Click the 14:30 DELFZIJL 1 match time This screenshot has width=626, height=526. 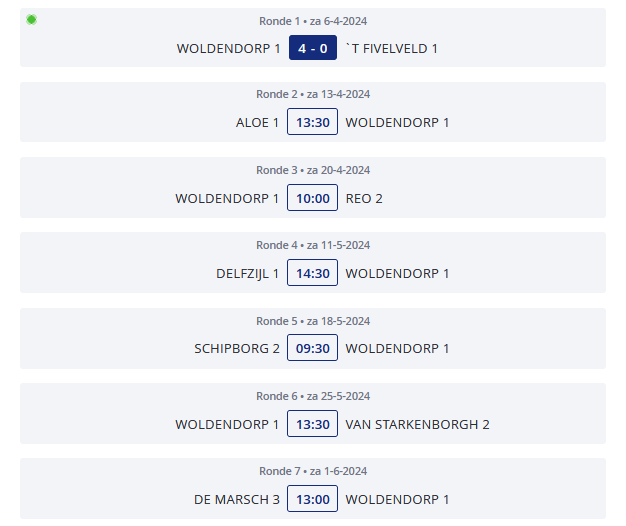point(312,273)
